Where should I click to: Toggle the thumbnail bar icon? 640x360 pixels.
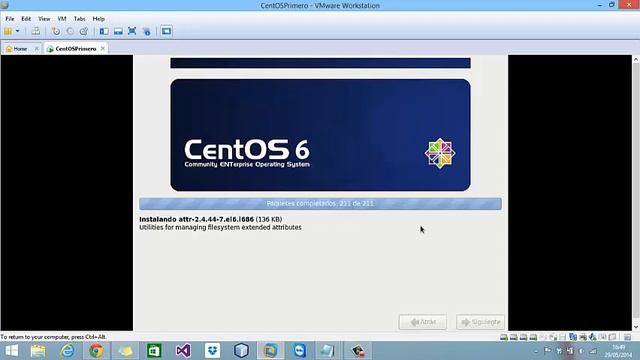pyautogui.click(x=118, y=31)
